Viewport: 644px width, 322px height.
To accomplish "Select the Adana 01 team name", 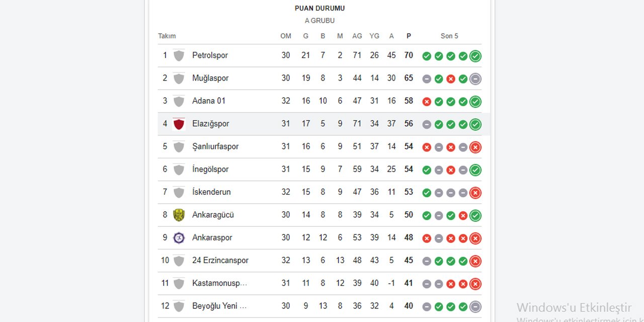I will click(x=209, y=101).
